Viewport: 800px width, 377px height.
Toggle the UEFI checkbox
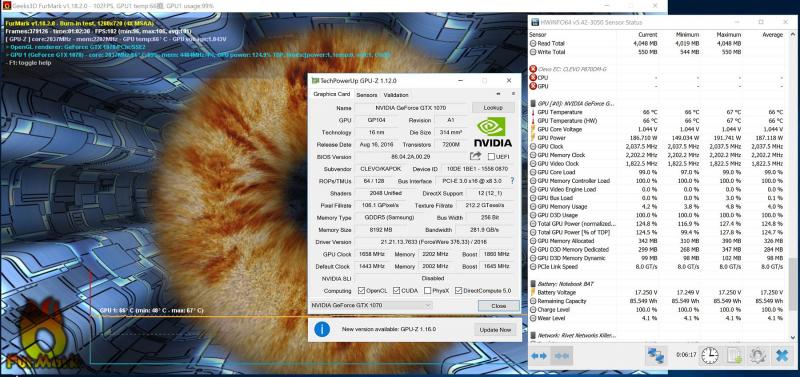[x=491, y=157]
